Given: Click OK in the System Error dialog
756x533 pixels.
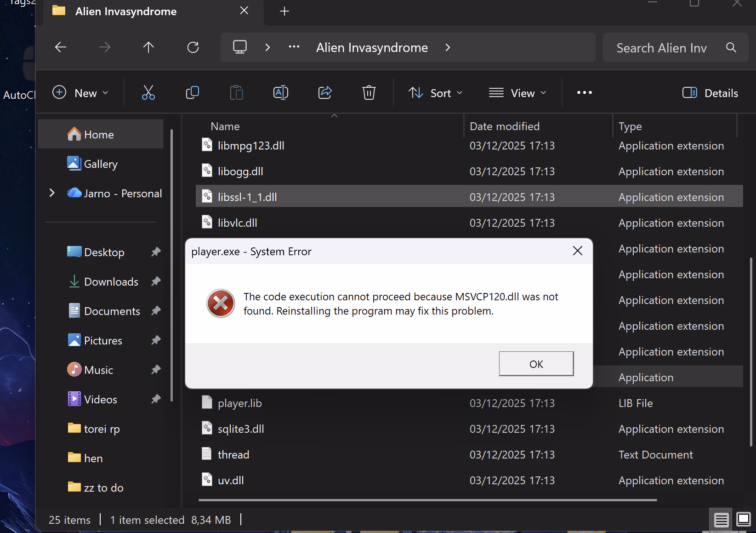Looking at the screenshot, I should click(x=536, y=364).
